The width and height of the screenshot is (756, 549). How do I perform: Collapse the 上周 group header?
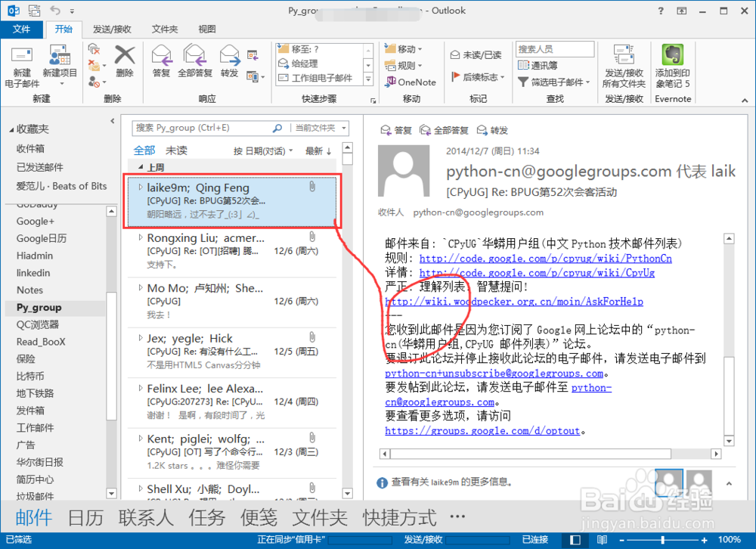[x=141, y=167]
